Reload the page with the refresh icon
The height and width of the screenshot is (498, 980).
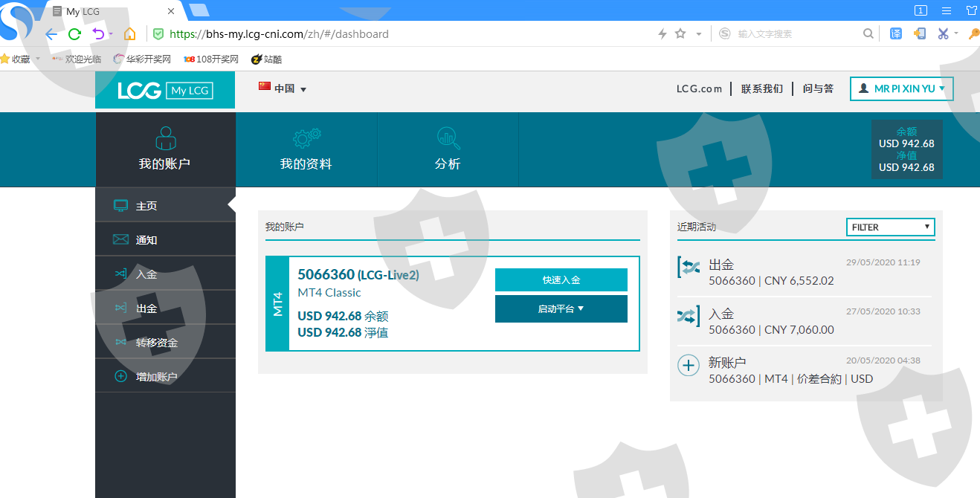(x=74, y=34)
